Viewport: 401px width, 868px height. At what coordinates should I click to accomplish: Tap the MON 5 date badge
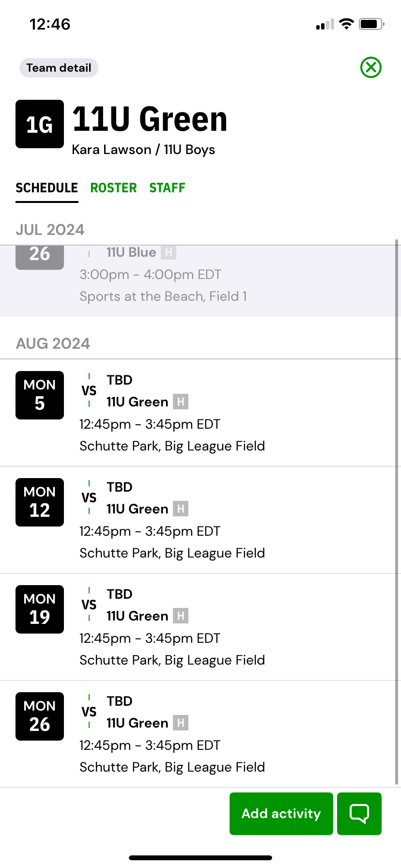40,395
